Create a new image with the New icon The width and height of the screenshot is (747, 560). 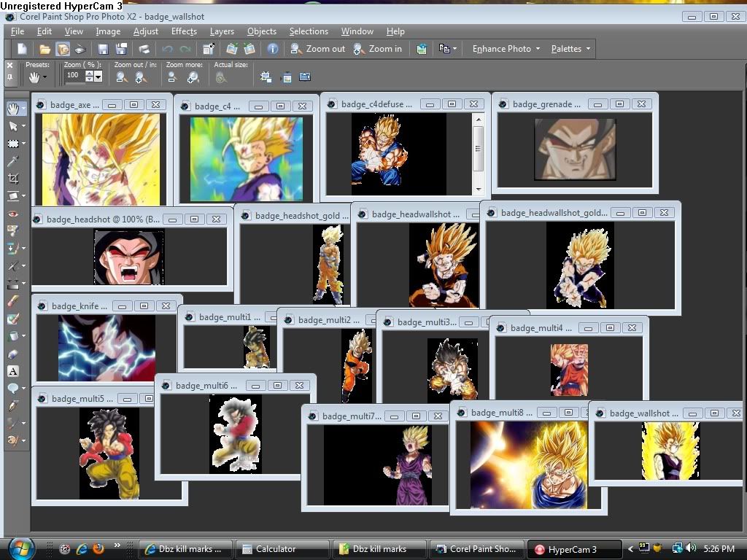(23, 49)
